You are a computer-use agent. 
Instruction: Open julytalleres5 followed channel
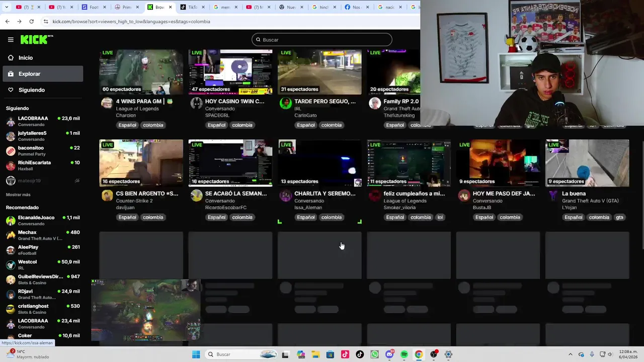pyautogui.click(x=43, y=136)
